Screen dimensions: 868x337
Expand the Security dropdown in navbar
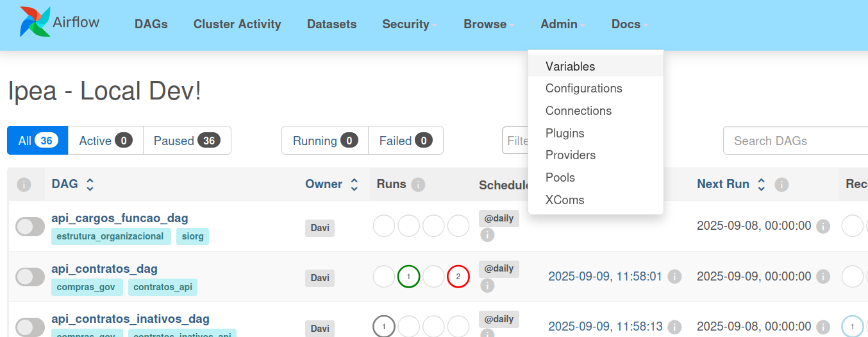tap(410, 24)
